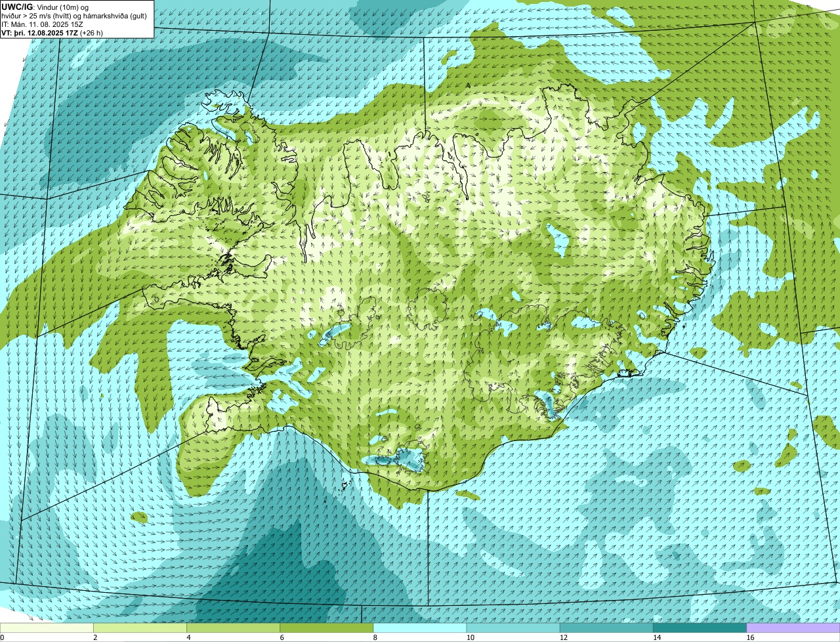Click the '16' label under the color bar
Screen dimensions: 840x642
click(750, 637)
